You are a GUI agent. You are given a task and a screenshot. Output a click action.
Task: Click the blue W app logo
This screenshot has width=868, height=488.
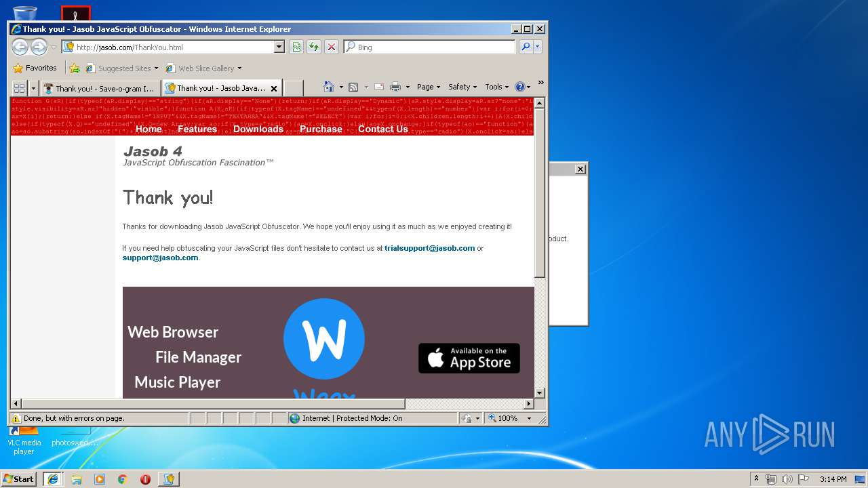point(324,339)
